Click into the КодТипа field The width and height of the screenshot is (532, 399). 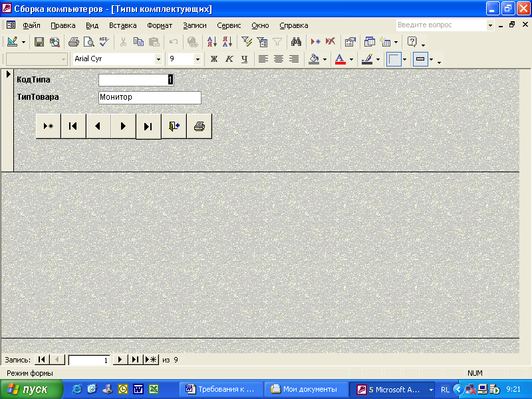136,80
